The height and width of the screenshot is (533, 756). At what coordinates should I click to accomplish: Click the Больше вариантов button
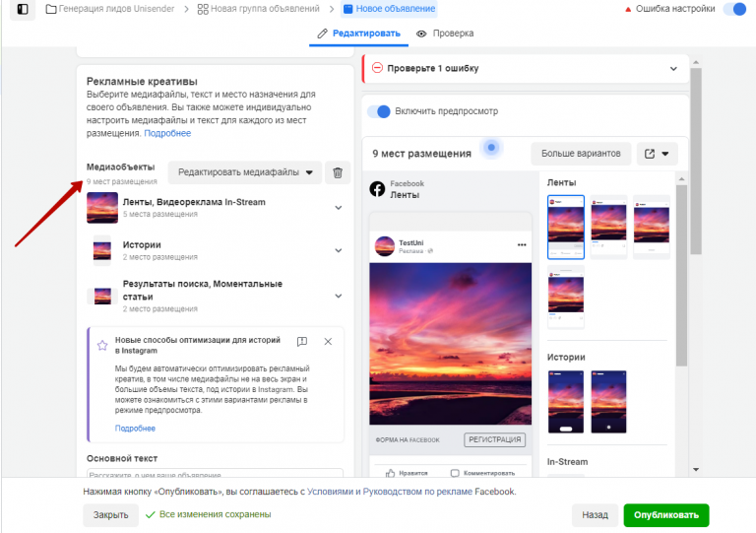coord(581,154)
